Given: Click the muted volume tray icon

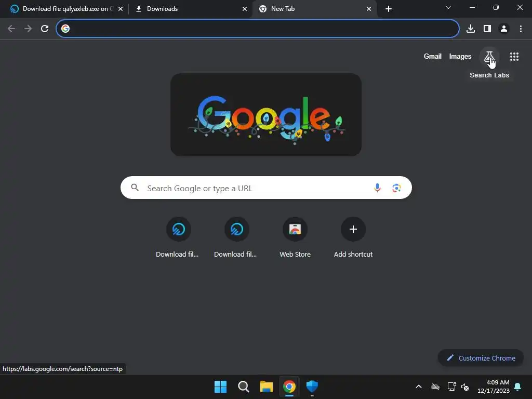Looking at the screenshot, I should point(465,387).
